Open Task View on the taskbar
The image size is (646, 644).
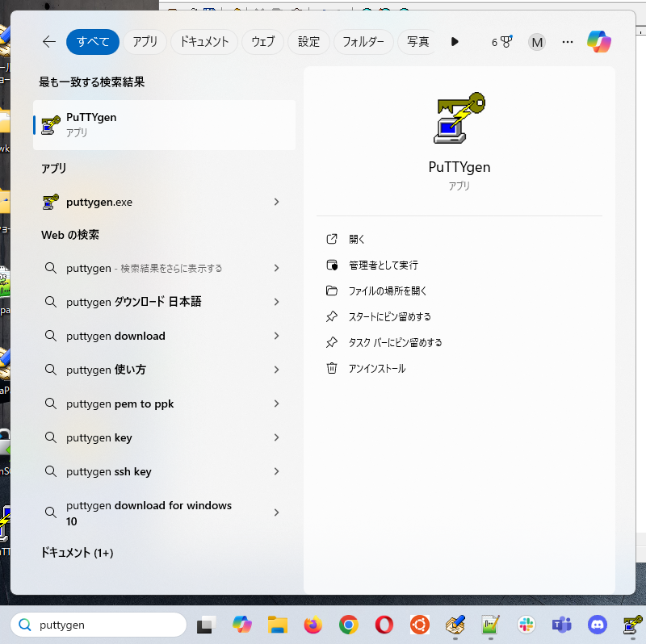[206, 625]
